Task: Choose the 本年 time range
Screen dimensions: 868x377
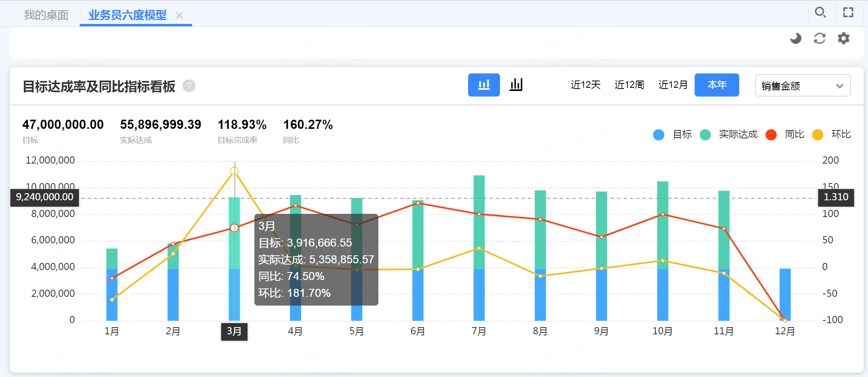Action: [x=717, y=85]
